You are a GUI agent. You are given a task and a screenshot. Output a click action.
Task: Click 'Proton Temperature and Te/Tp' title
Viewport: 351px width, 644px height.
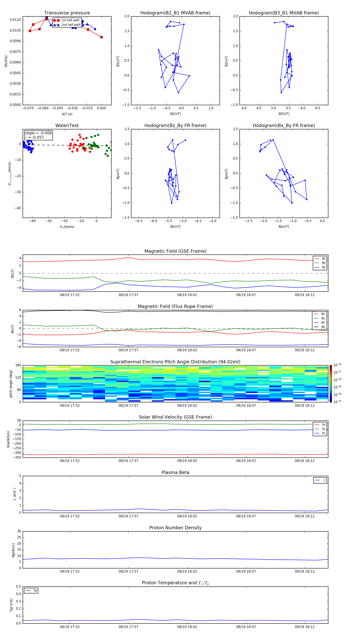coord(175,583)
